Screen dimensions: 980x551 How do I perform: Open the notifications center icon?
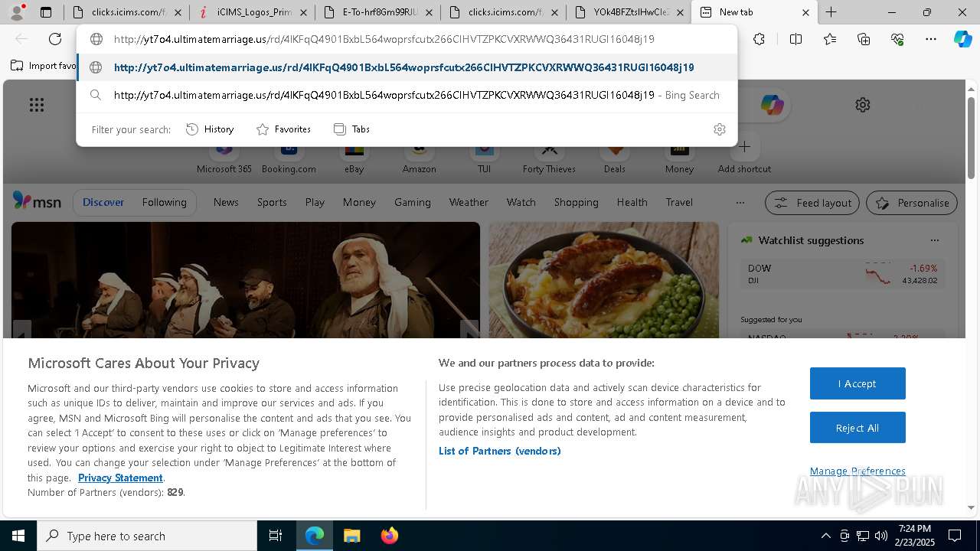click(955, 536)
